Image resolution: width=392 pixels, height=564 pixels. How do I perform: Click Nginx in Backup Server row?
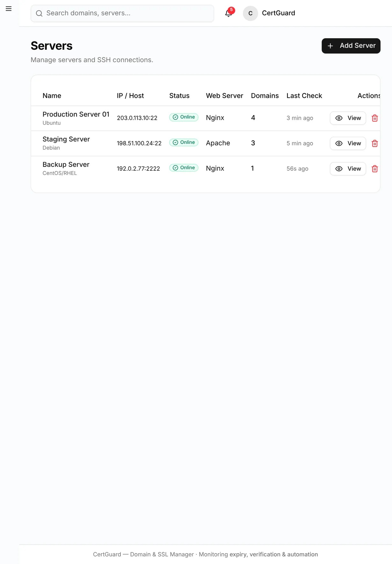pyautogui.click(x=215, y=169)
